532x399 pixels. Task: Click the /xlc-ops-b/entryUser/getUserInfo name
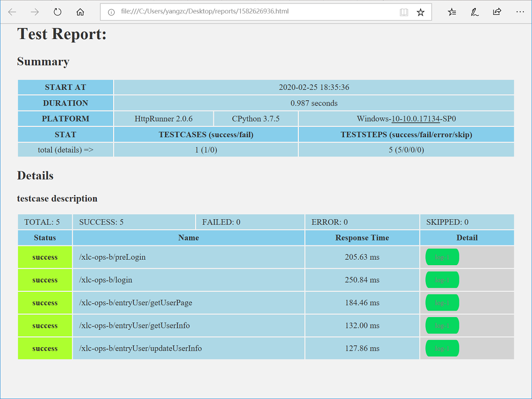[x=134, y=326]
